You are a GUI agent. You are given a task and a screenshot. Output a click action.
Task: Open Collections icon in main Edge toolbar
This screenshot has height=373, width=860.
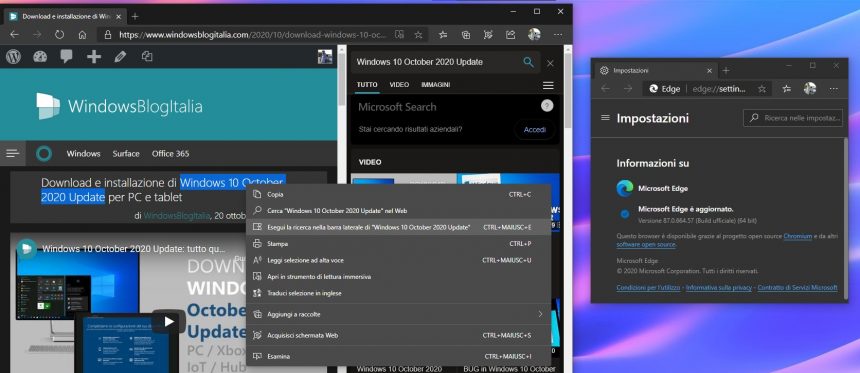click(466, 35)
